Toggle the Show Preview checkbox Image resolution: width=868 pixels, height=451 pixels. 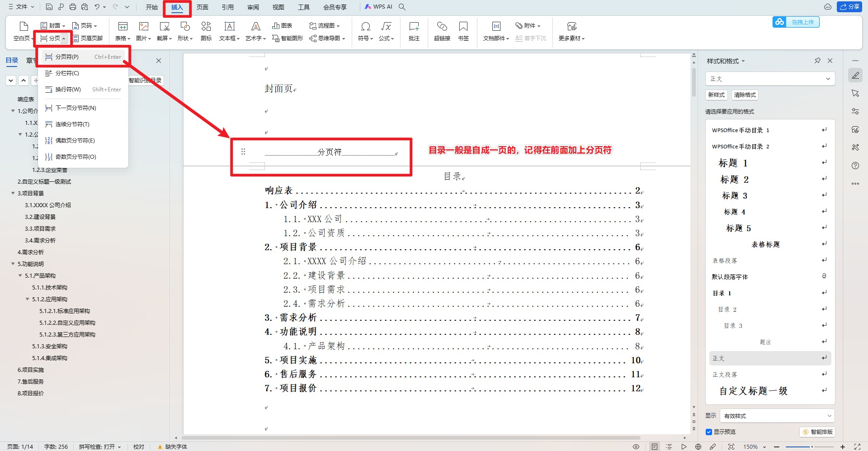pyautogui.click(x=709, y=432)
